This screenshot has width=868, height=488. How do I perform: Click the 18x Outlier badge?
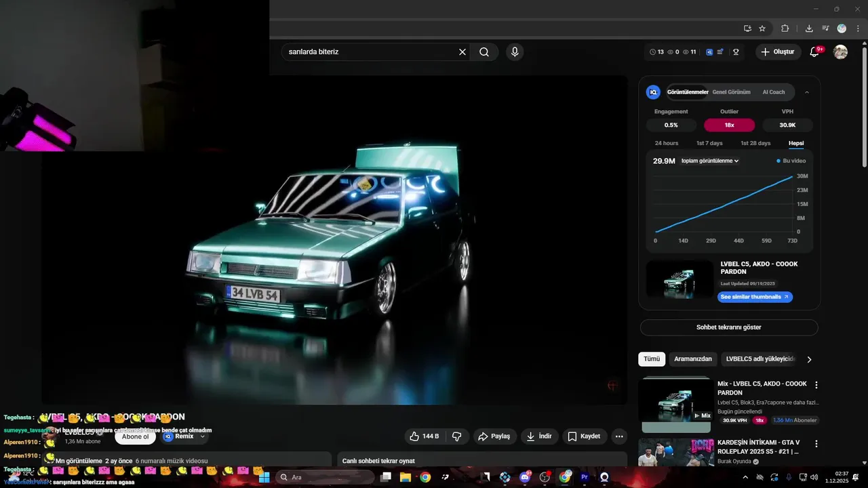(x=730, y=125)
